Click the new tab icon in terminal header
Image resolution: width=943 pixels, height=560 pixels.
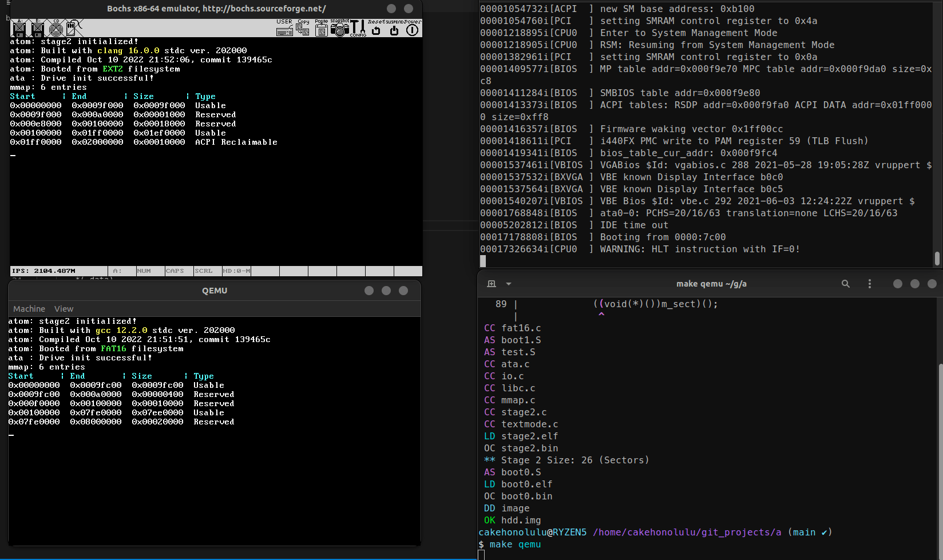click(491, 284)
